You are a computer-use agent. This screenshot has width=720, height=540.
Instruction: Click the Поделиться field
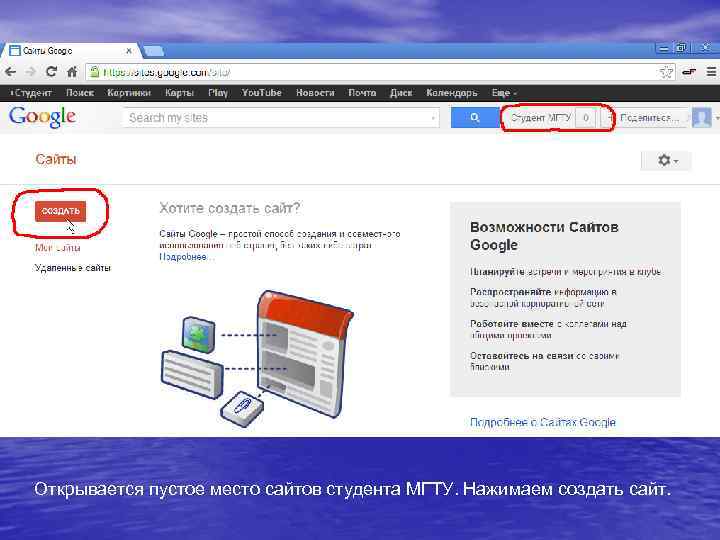pos(652,118)
